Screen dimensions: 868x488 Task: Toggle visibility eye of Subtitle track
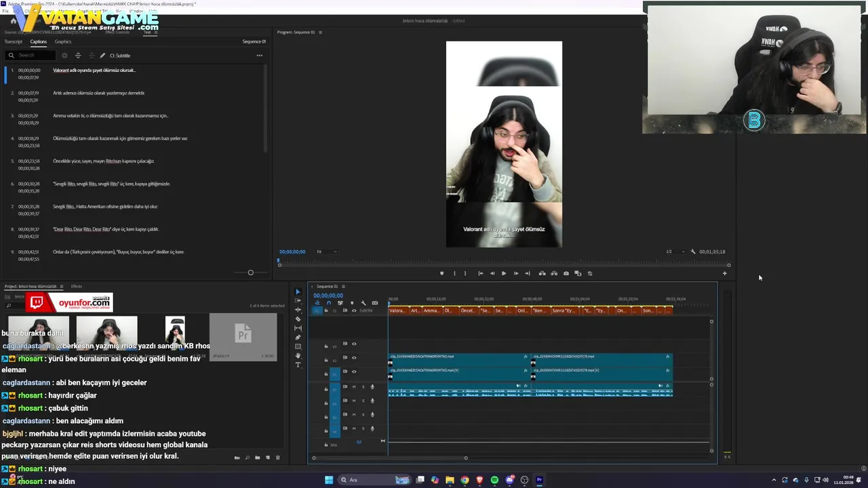353,310
